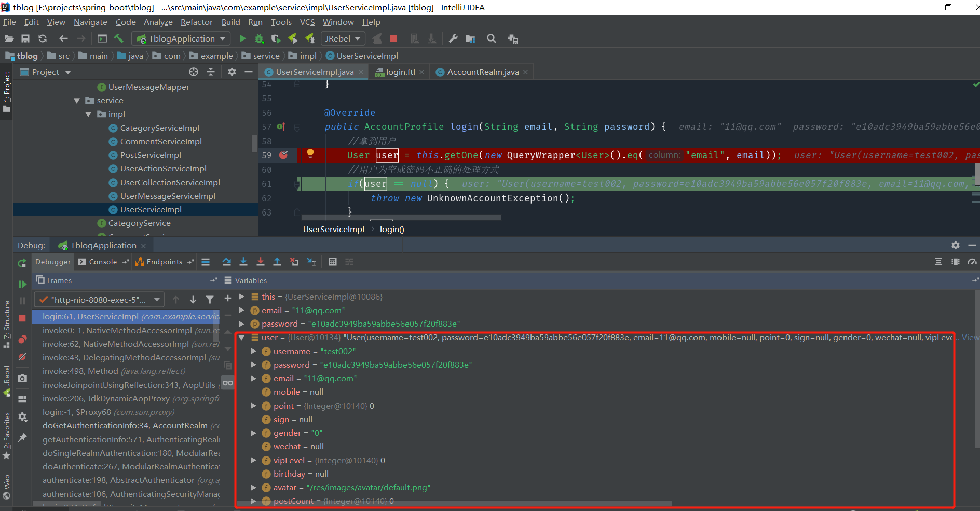Click the Search Everywhere magnifier icon
980x511 pixels.
point(492,38)
